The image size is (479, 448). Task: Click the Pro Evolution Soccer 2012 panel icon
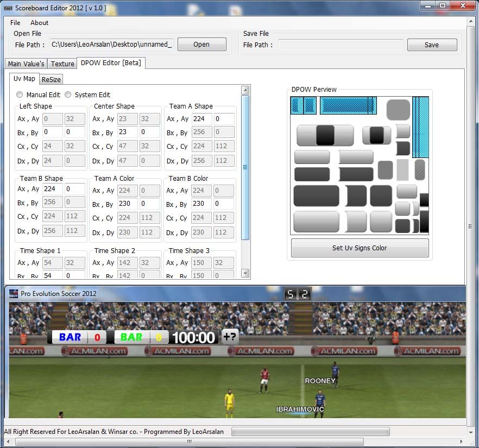13,294
